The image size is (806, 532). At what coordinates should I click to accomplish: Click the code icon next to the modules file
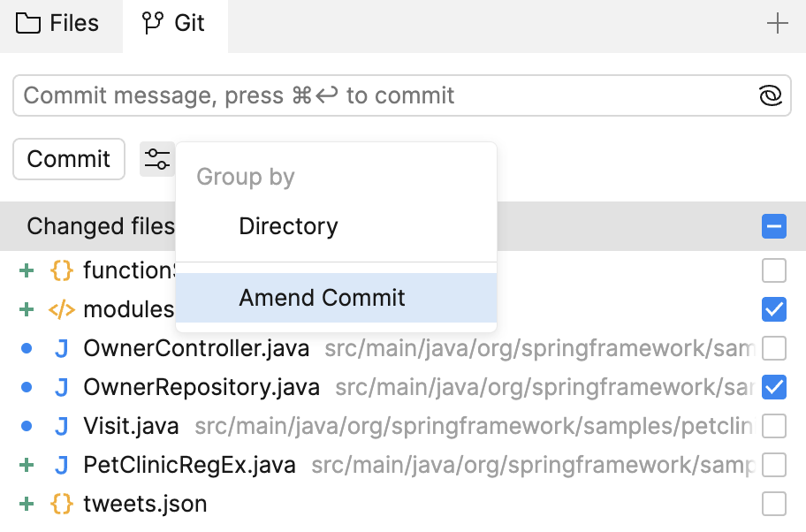pyautogui.click(x=61, y=308)
